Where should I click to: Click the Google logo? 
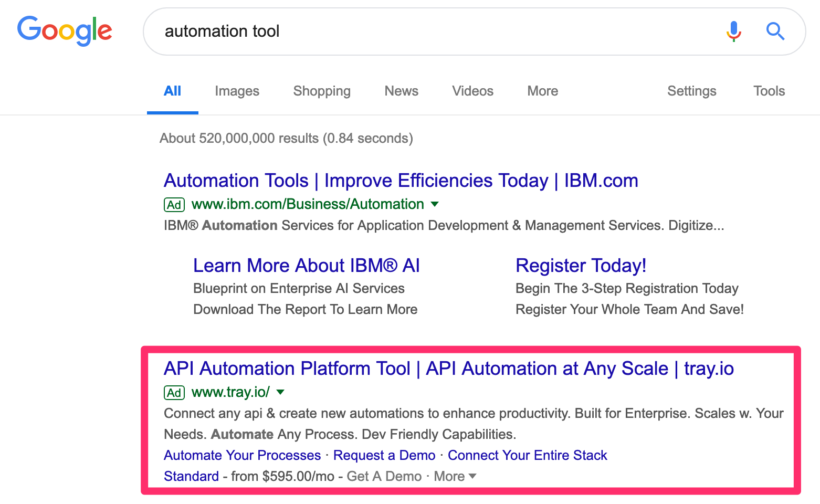(x=65, y=31)
